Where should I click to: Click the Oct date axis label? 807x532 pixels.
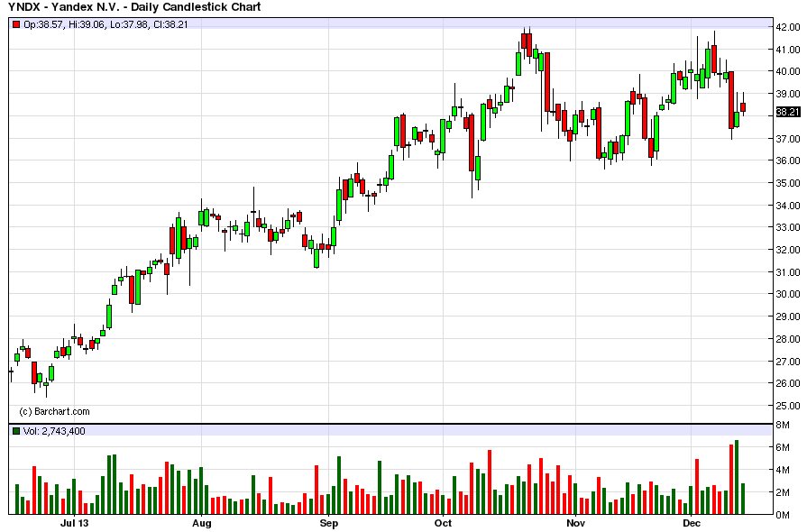click(x=443, y=523)
